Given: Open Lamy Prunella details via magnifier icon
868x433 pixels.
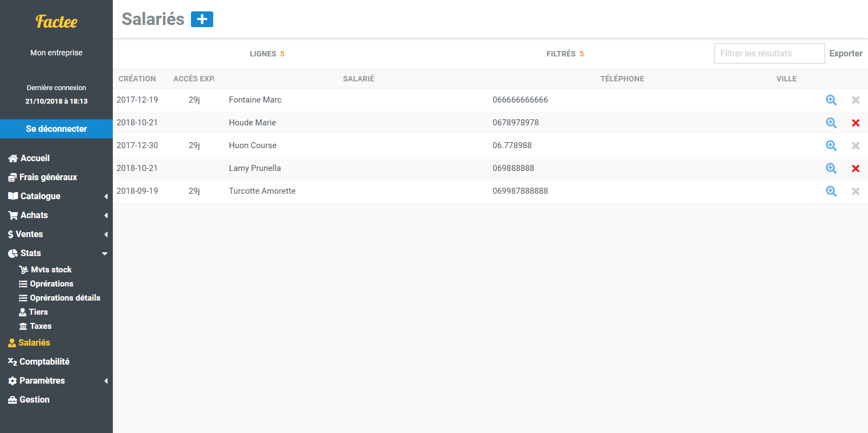Looking at the screenshot, I should point(831,168).
